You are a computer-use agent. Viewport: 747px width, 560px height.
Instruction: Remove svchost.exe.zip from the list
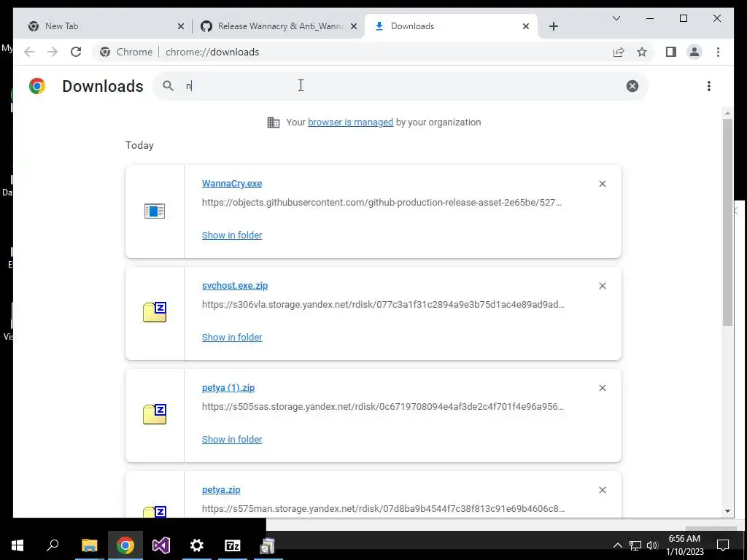point(602,286)
